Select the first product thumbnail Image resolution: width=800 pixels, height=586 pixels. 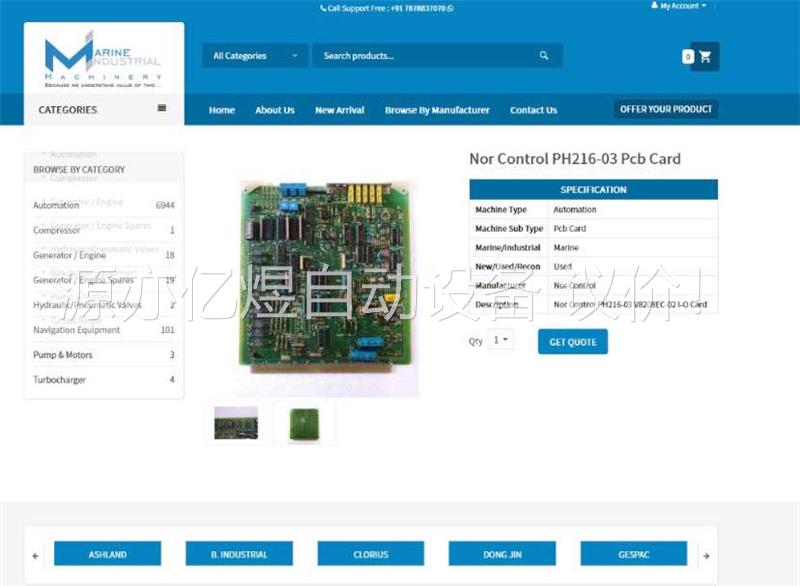pyautogui.click(x=236, y=423)
